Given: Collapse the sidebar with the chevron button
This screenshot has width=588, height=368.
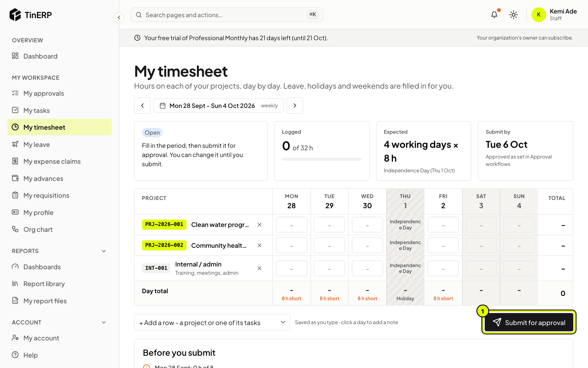Looking at the screenshot, I should tap(119, 17).
